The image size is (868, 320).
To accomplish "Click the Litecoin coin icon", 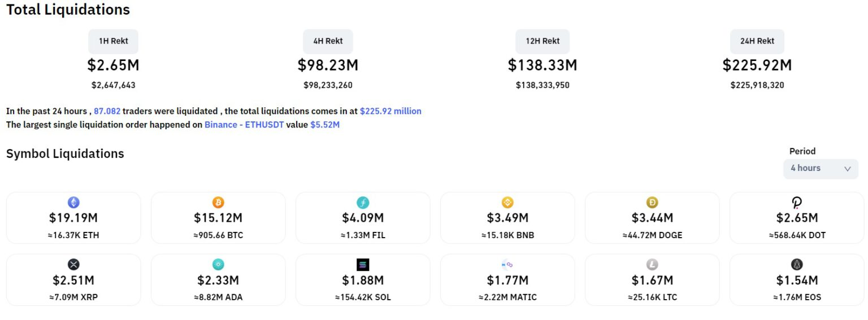I will [652, 264].
